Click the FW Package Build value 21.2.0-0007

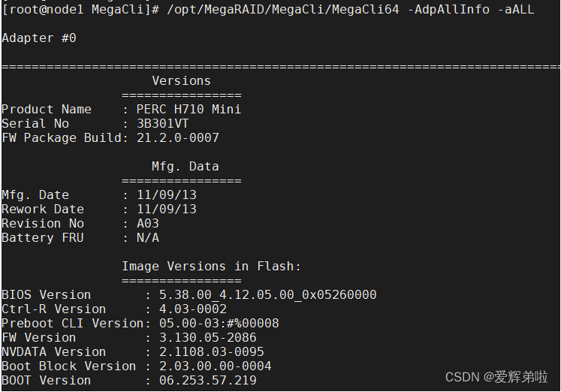pyautogui.click(x=177, y=137)
